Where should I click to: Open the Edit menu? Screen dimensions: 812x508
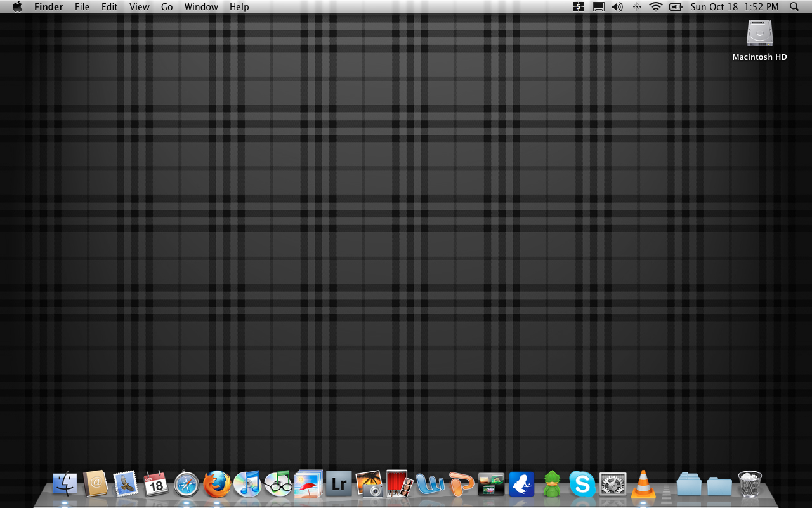[110, 7]
